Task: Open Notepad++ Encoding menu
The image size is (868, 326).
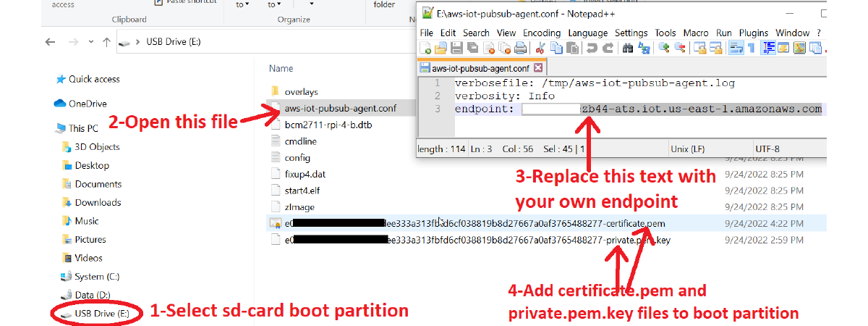Action: tap(542, 33)
